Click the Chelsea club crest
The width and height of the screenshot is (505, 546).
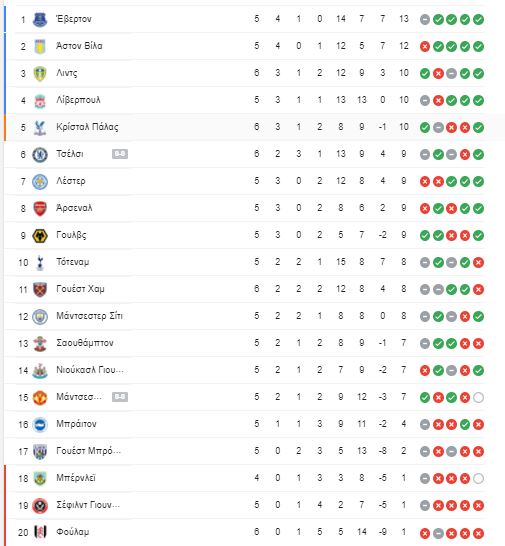tap(40, 155)
